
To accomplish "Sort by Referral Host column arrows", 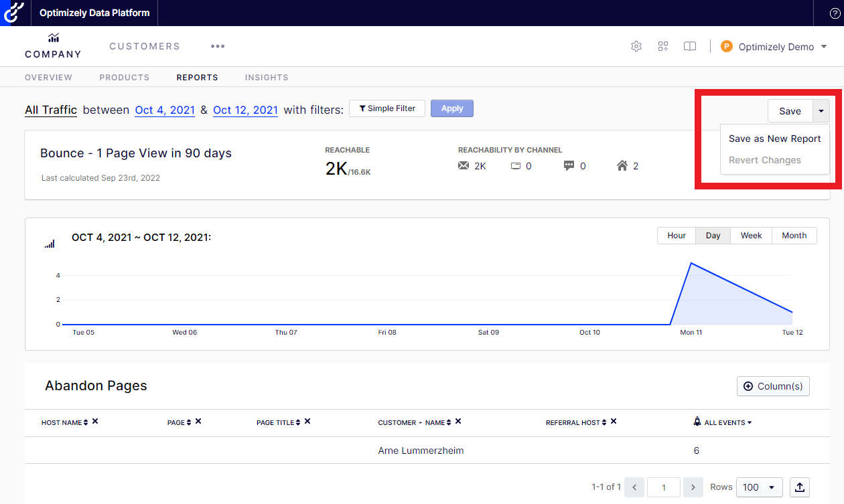I will coord(604,422).
